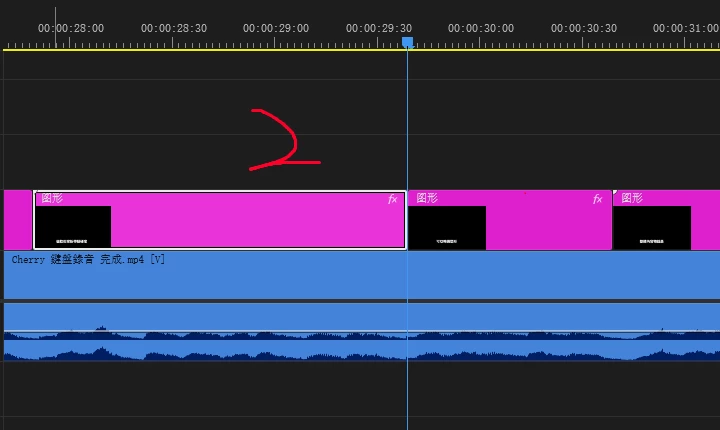Click the blue playhead handle on ruler
Viewport: 720px width, 430px height.
coord(407,43)
